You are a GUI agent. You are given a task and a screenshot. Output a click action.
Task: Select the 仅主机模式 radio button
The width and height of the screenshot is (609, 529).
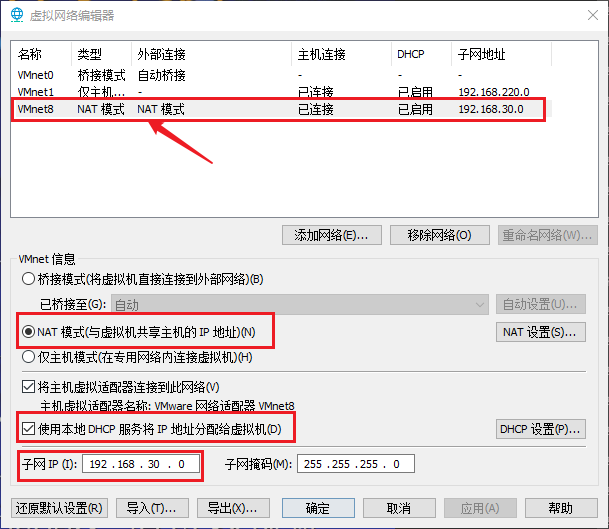[28, 356]
